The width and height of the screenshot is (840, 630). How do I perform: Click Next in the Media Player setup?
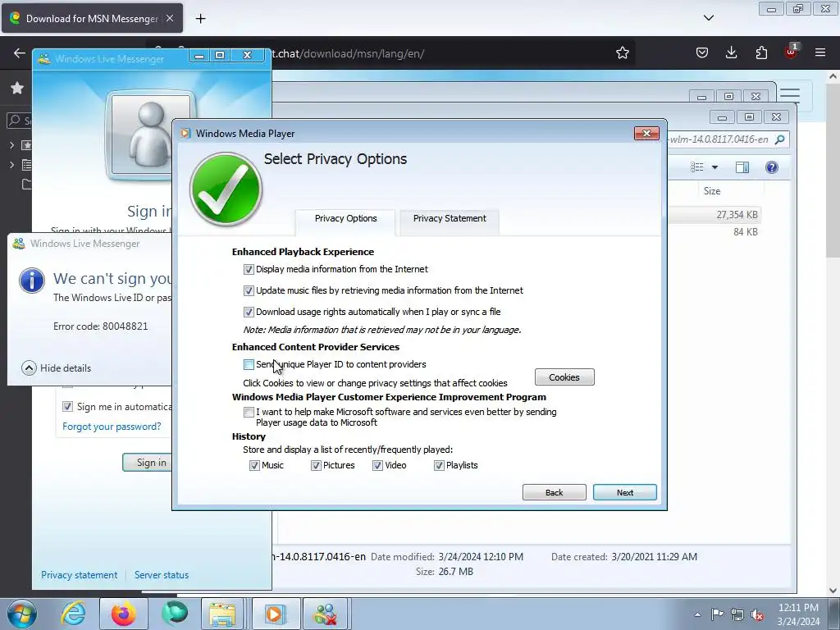click(624, 492)
